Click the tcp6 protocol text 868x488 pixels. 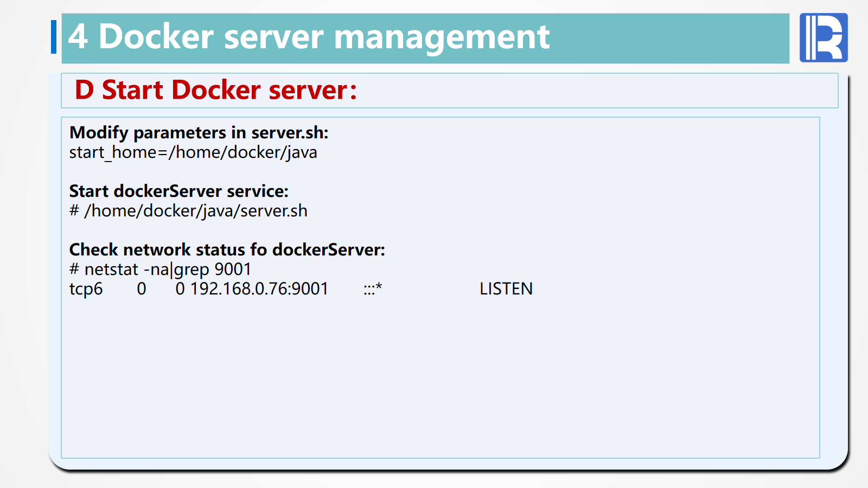[x=86, y=289]
